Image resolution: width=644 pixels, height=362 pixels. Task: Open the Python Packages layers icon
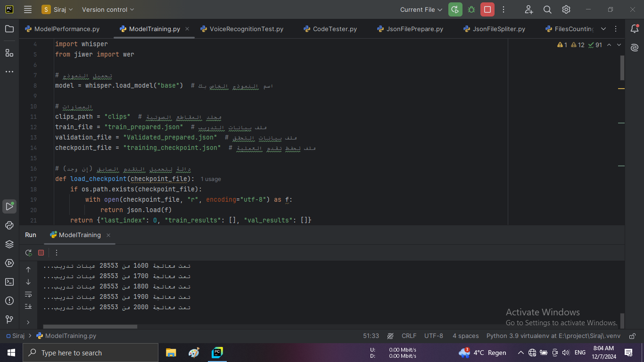[x=9, y=244]
